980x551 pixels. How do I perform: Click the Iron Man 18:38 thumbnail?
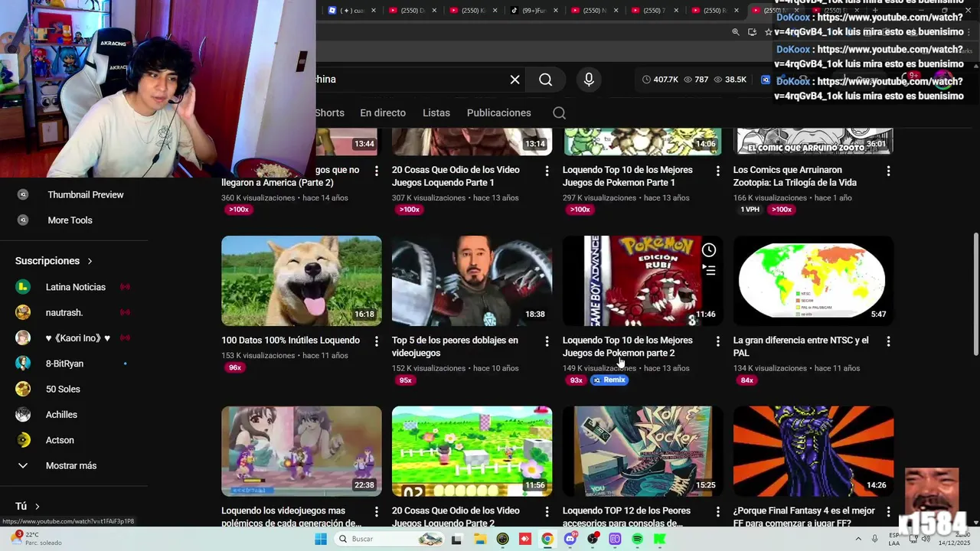[x=472, y=281]
